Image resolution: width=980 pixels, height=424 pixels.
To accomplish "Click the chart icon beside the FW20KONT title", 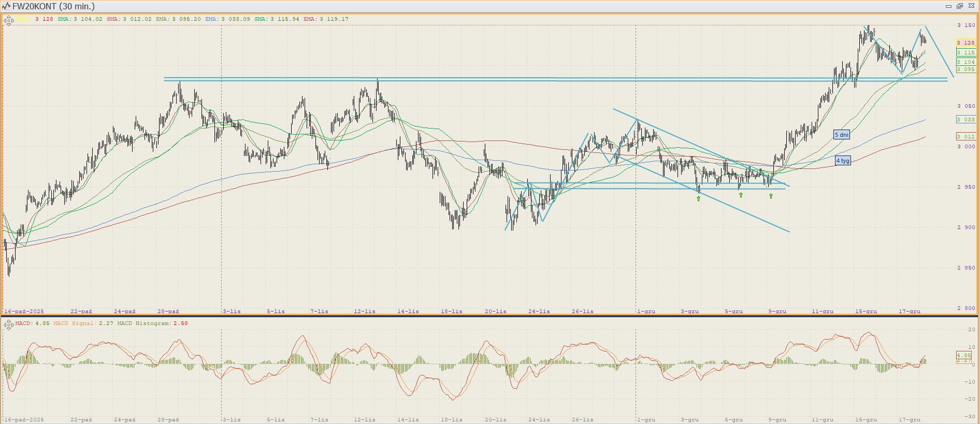I will point(6,6).
